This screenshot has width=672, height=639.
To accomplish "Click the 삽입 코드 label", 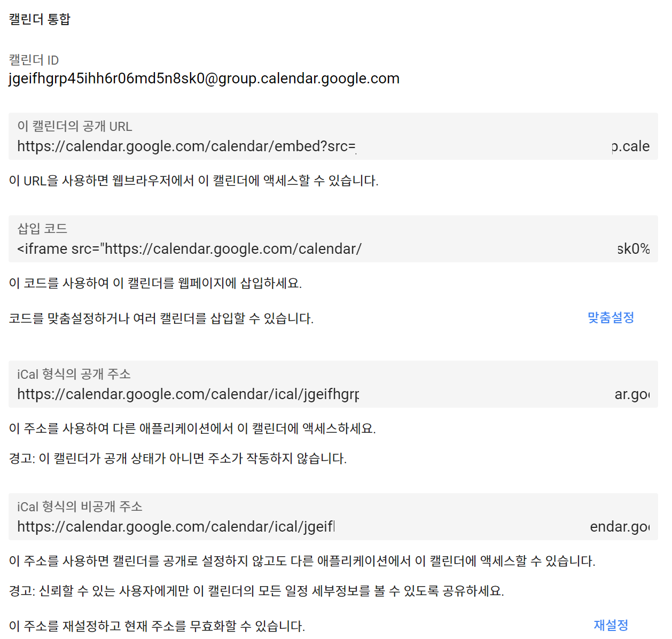I will tap(42, 229).
